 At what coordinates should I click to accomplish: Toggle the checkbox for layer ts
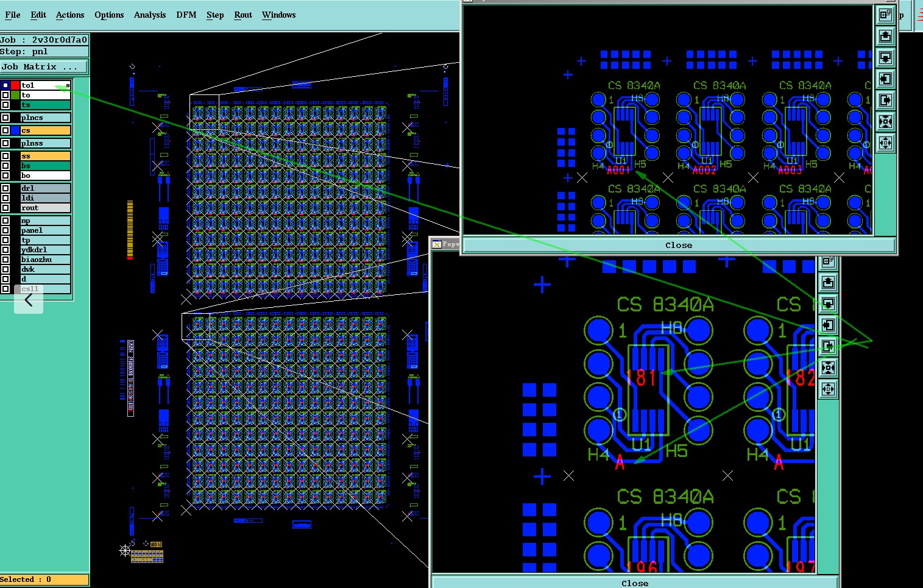click(x=5, y=105)
